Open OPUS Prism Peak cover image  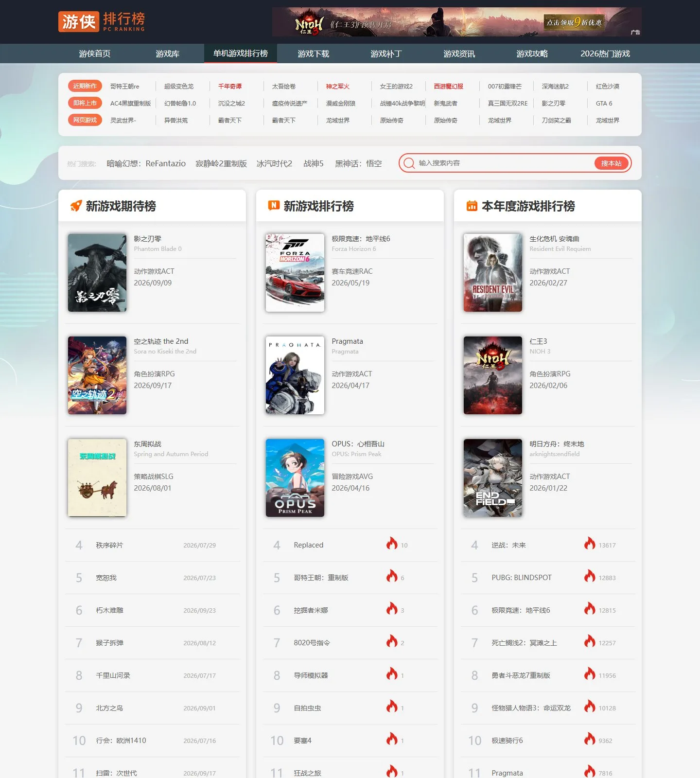tap(295, 478)
